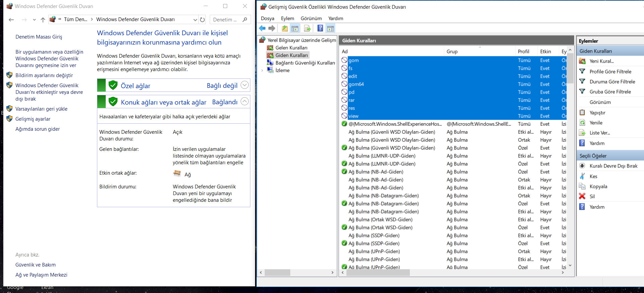
Task: Click the green check of Ağ Bulma (LLMNR-UDP-Giden) Özel
Action: pyautogui.click(x=344, y=164)
